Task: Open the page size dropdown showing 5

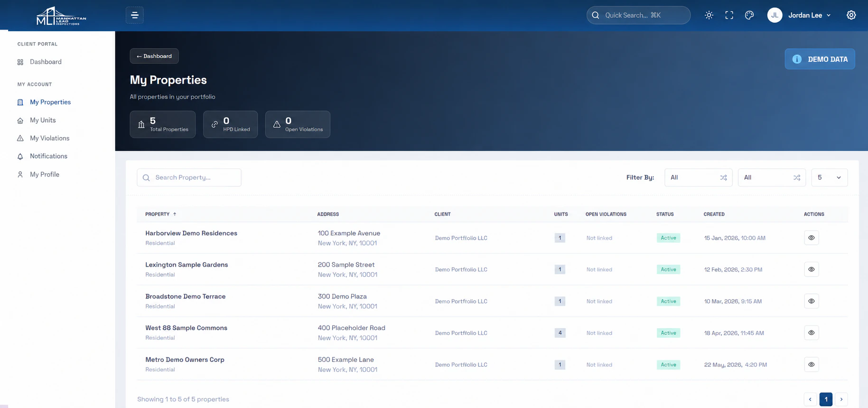Action: (830, 177)
